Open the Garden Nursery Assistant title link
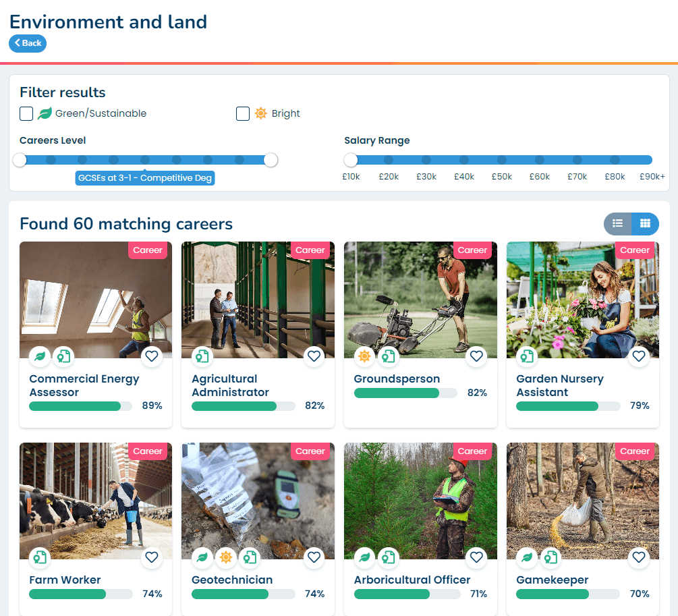Screen dimensions: 678x616 click(560, 385)
